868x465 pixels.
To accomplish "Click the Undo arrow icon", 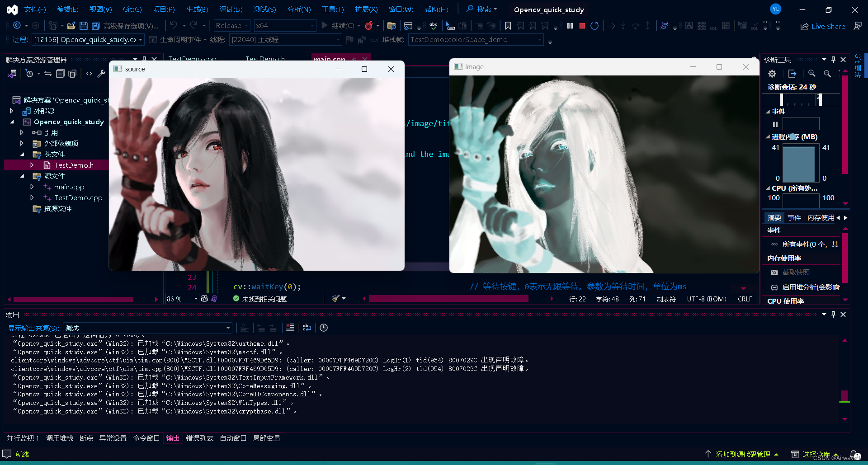I will point(174,26).
